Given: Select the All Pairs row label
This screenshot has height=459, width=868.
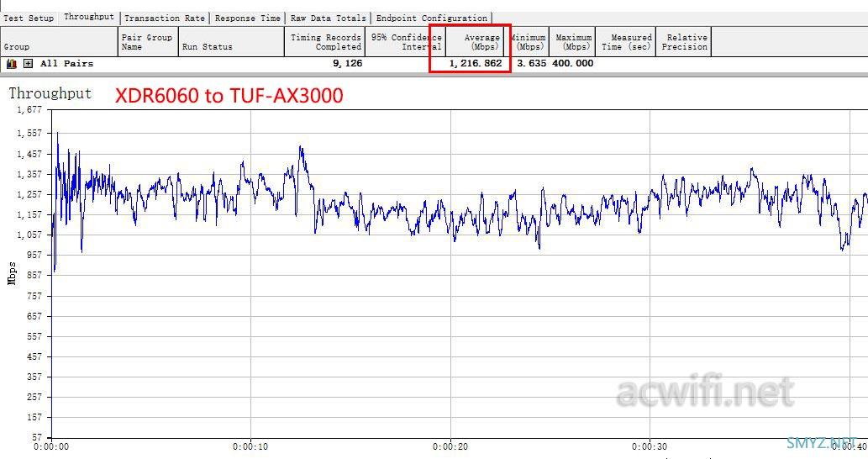Looking at the screenshot, I should pyautogui.click(x=66, y=64).
